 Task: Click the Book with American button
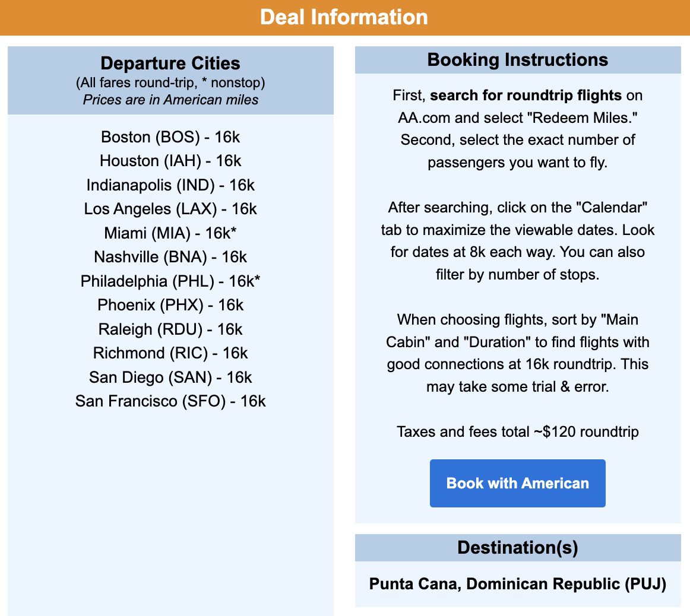pyautogui.click(x=517, y=483)
